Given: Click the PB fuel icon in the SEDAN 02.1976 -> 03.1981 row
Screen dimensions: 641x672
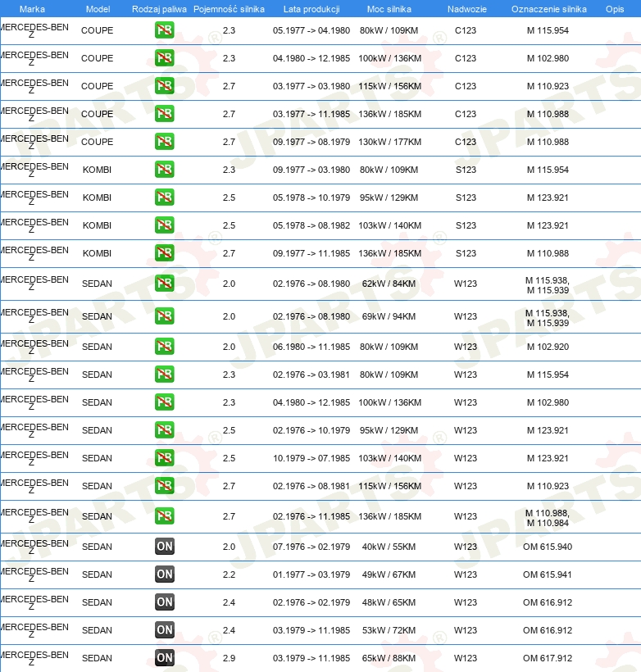Looking at the screenshot, I should [x=165, y=375].
